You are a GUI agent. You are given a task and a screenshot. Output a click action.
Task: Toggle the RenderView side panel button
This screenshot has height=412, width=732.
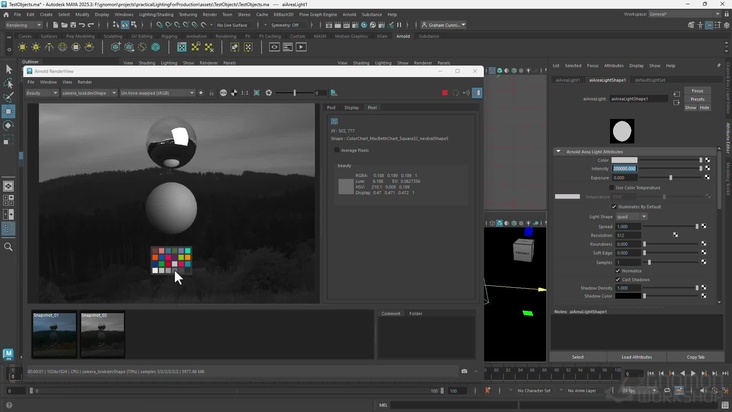click(477, 93)
